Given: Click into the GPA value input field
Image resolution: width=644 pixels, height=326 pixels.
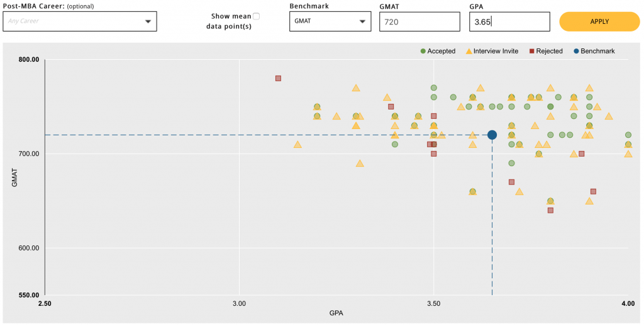Looking at the screenshot, I should (509, 21).
